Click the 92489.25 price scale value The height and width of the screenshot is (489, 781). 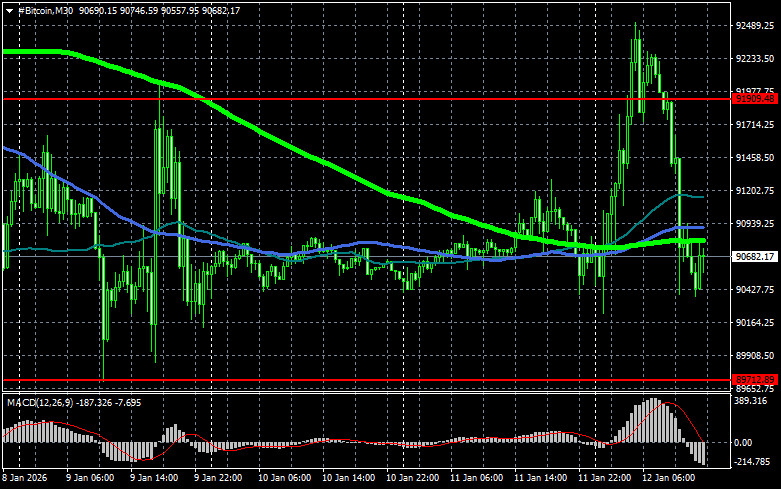[755, 26]
